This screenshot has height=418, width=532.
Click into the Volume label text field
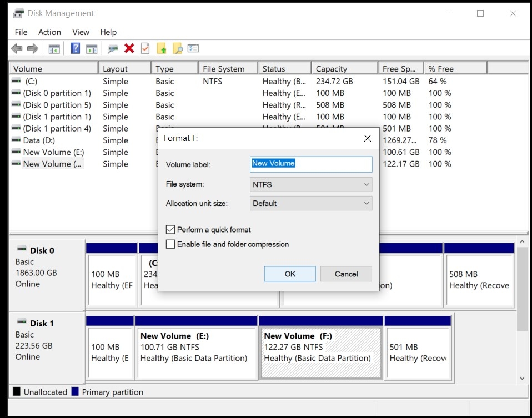pyautogui.click(x=311, y=164)
